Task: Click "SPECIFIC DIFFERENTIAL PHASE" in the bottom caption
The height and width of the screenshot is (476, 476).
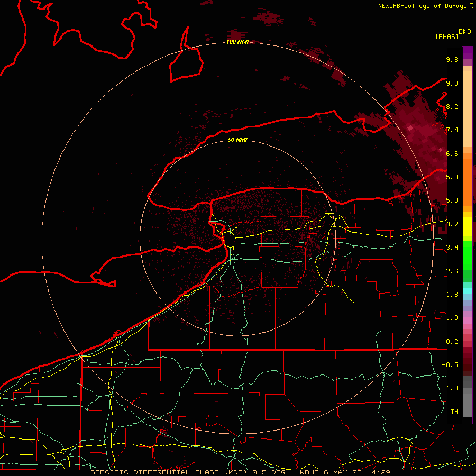Action: tap(154, 472)
